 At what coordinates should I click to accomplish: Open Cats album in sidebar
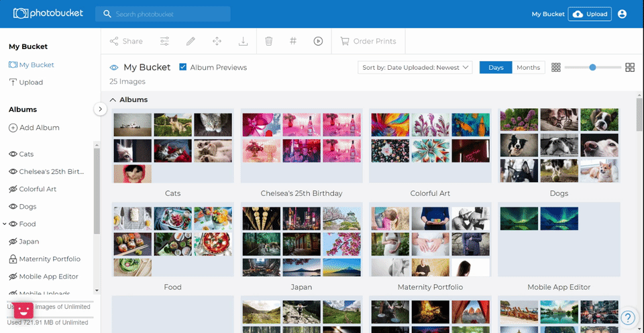26,154
